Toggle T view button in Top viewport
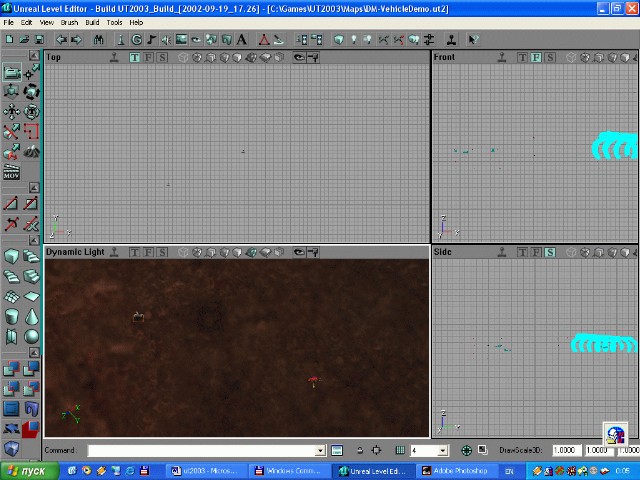Screen dimensions: 640x480 (x=134, y=58)
